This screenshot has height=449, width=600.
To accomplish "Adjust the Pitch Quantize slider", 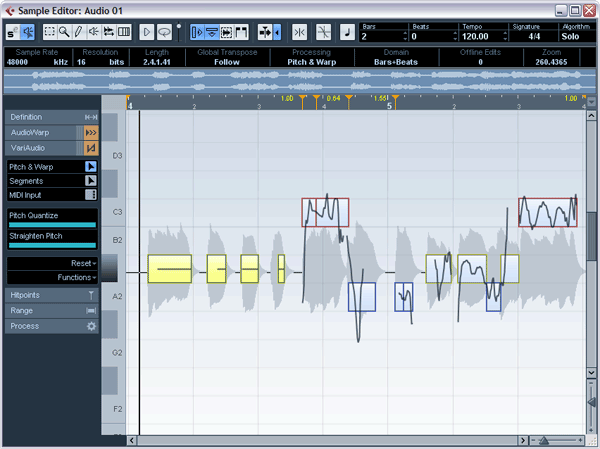I will pos(52,225).
